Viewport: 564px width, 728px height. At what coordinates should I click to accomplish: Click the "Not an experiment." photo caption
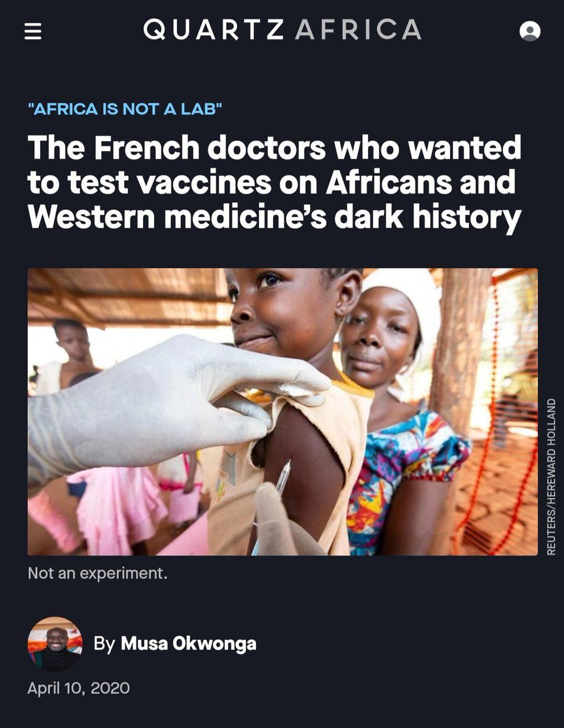click(97, 573)
